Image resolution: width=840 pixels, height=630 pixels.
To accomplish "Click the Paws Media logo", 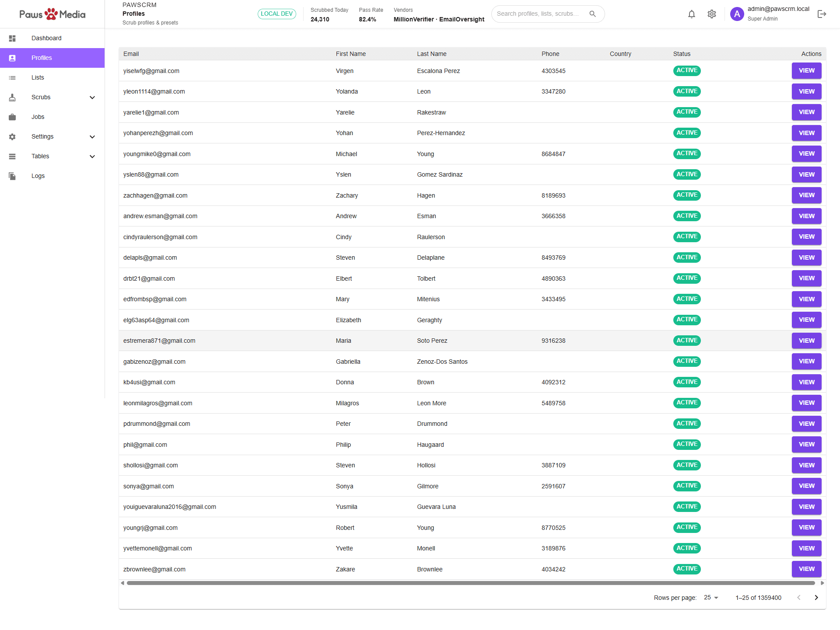I will 52,14.
